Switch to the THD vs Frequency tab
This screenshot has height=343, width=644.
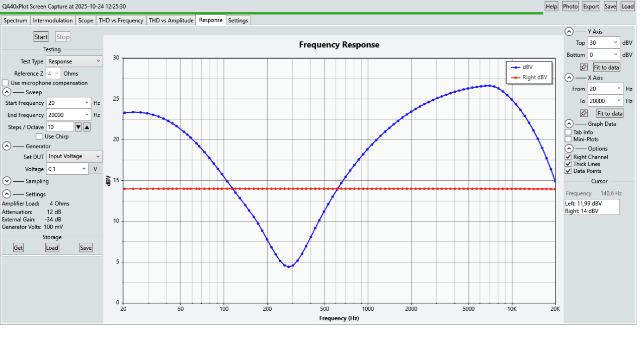[121, 21]
